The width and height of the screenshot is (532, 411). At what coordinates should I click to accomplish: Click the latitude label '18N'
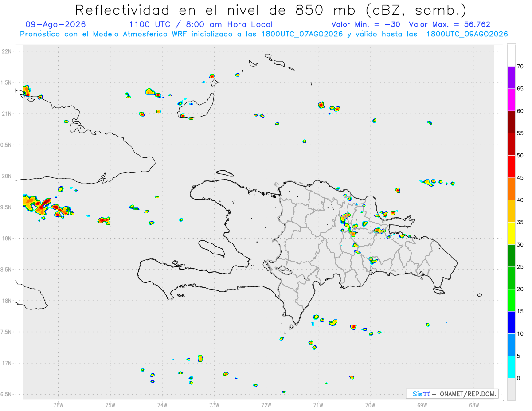click(x=8, y=301)
